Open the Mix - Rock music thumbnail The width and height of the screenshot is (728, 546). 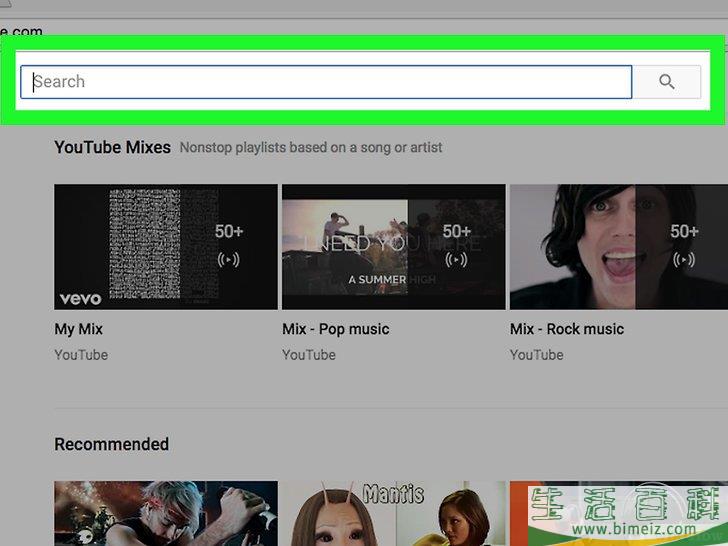[619, 247]
